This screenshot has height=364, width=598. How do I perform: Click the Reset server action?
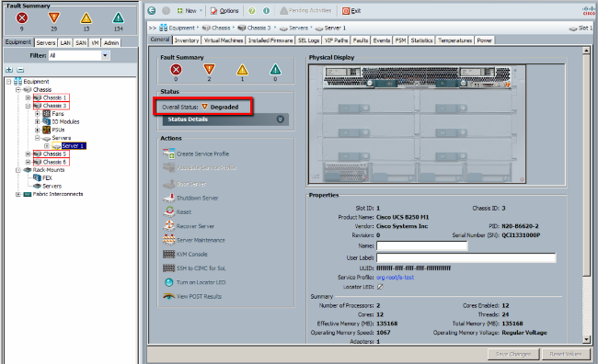pyautogui.click(x=178, y=212)
